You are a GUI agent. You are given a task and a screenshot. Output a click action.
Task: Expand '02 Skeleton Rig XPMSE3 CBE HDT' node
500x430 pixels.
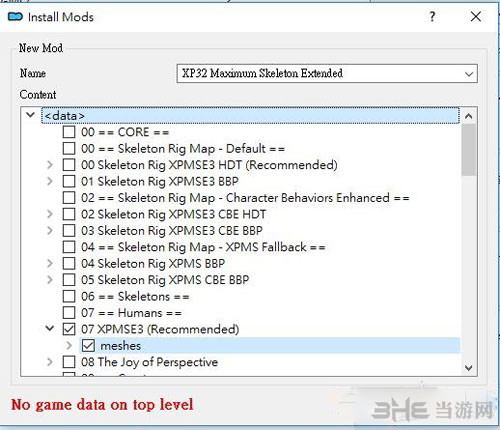pyautogui.click(x=50, y=214)
